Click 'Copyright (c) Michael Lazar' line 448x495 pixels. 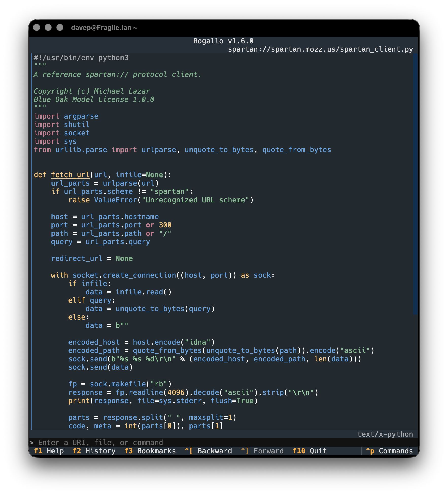click(x=92, y=91)
